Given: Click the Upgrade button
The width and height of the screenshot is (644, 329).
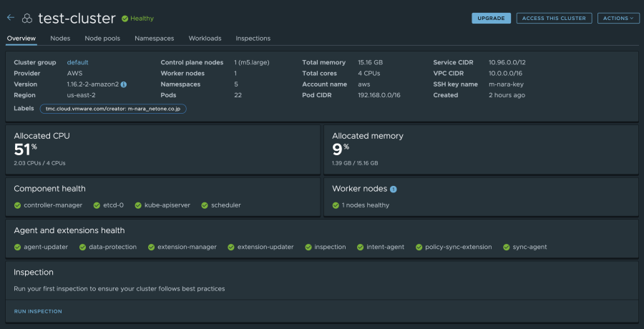Looking at the screenshot, I should [491, 18].
